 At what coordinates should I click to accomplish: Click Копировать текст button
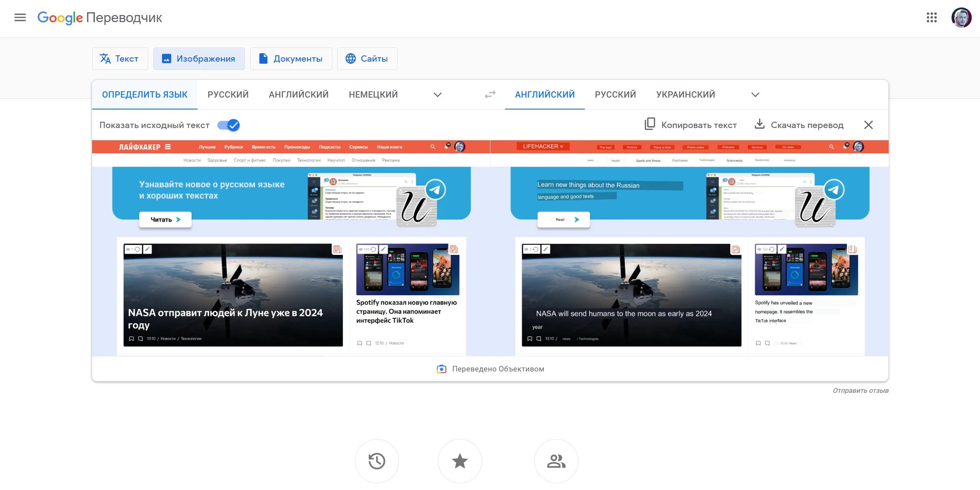click(x=690, y=125)
